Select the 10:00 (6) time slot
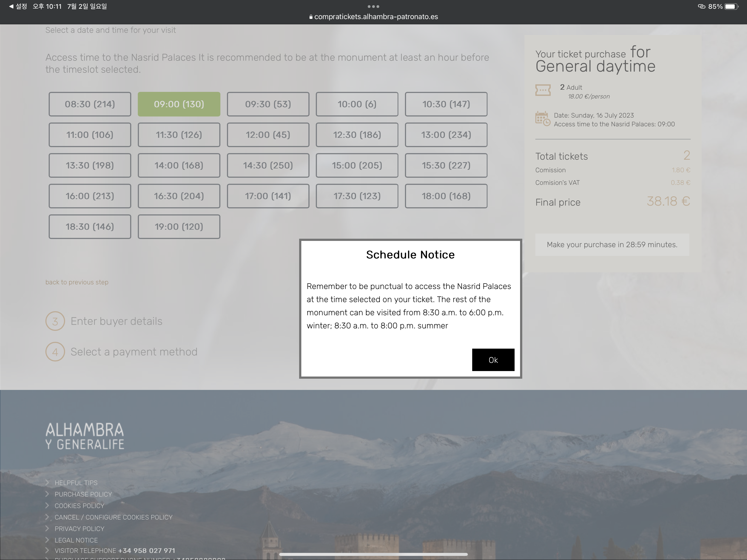The image size is (747, 560). pyautogui.click(x=357, y=104)
